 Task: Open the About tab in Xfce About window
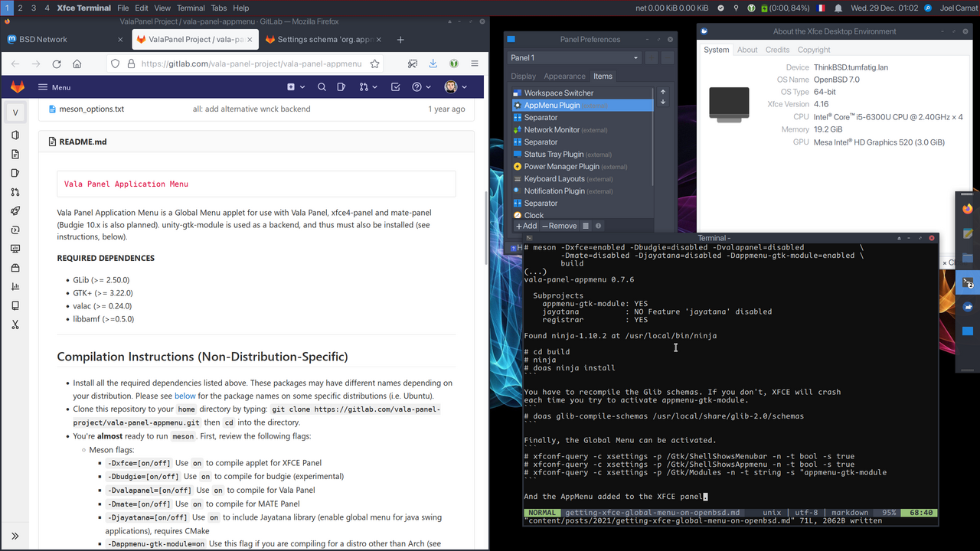click(747, 50)
